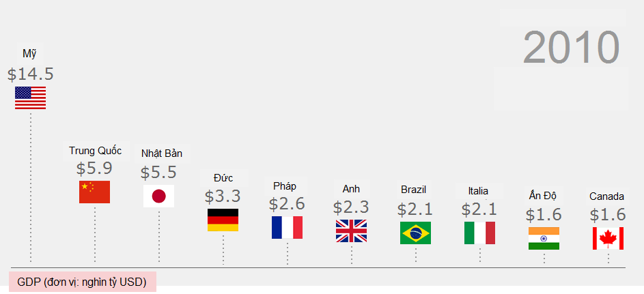
Task: Select the Japan flag icon
Action: (x=158, y=196)
